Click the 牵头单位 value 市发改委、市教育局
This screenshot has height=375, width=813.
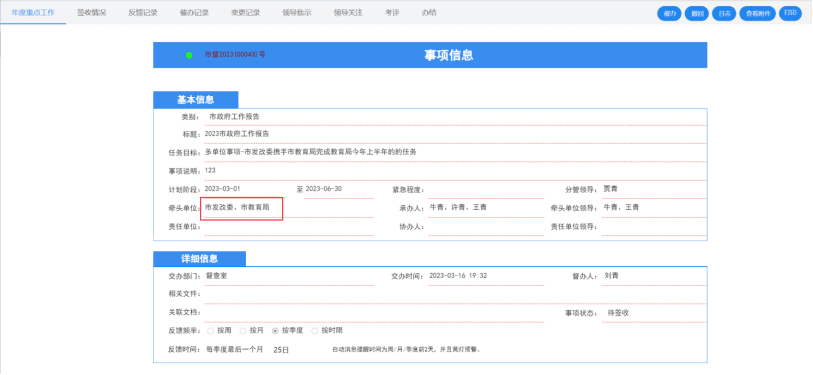(x=237, y=207)
